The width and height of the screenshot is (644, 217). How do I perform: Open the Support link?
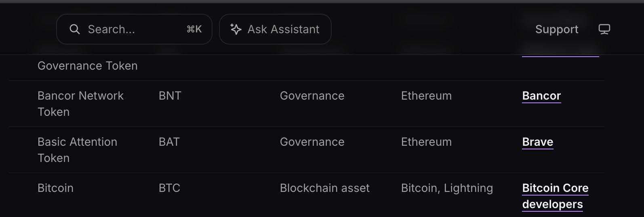point(557,29)
